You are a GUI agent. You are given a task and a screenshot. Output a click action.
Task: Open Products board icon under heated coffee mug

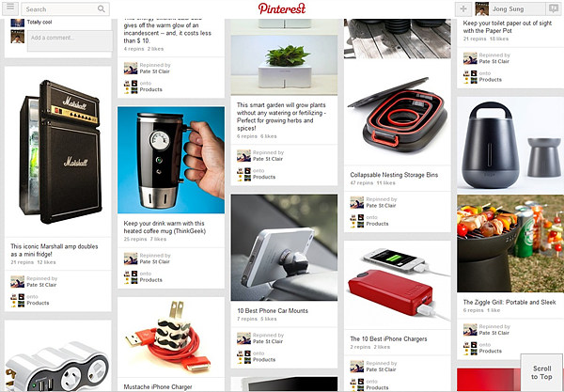[131, 277]
